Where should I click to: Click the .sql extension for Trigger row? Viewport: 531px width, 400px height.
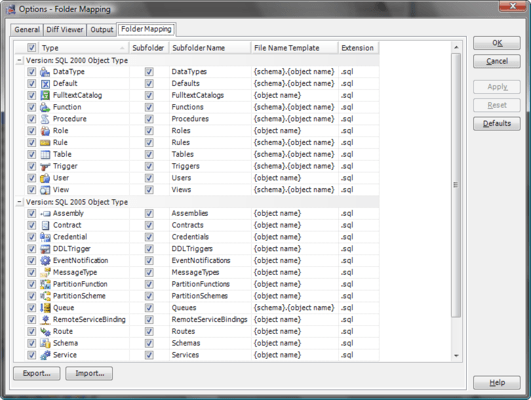tap(359, 166)
